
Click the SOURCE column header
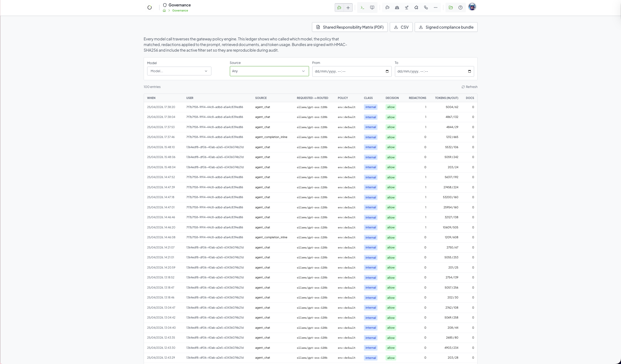(261, 98)
